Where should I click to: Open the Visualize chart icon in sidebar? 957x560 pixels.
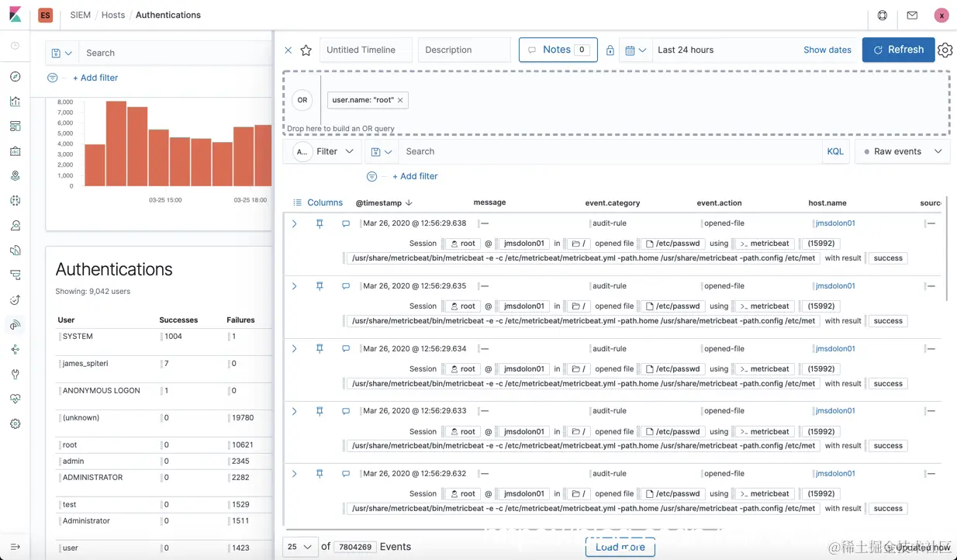[16, 102]
